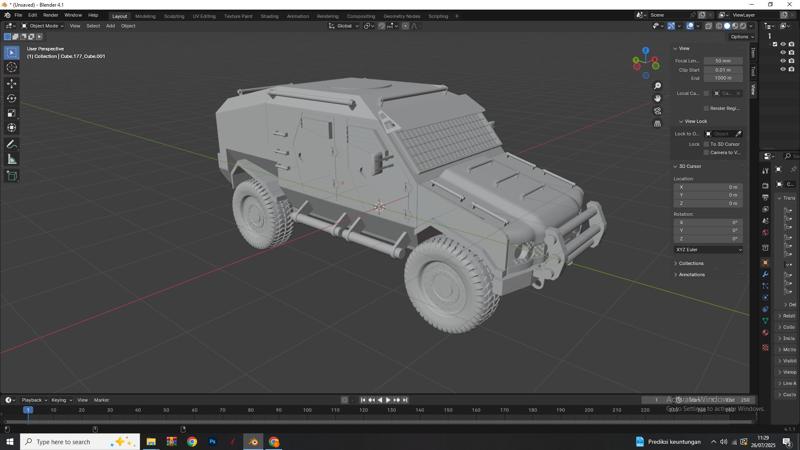
Task: Enable Lock To 3D Cursor checkbox
Action: point(707,144)
